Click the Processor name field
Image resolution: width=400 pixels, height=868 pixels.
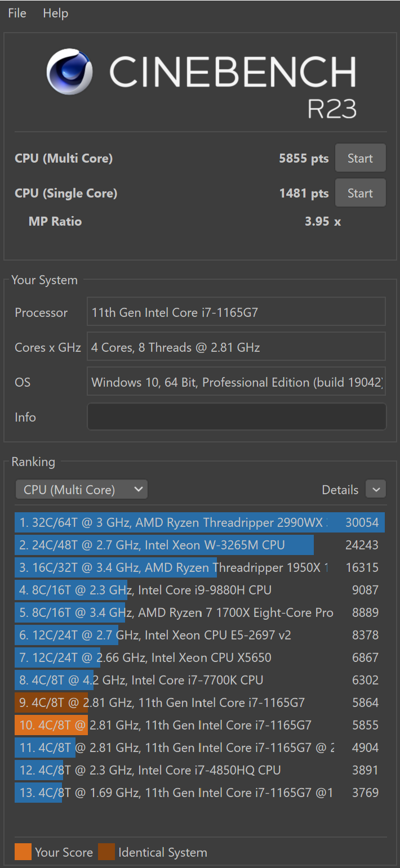(x=237, y=312)
